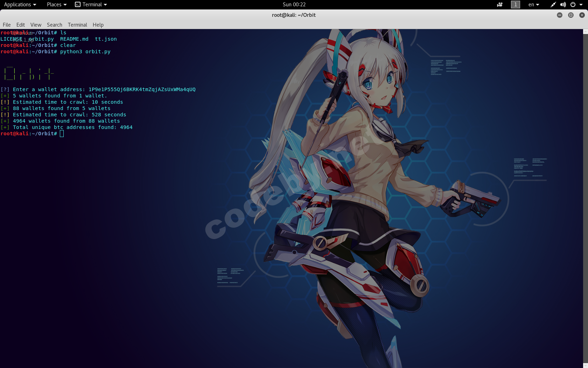
Task: Open the Places menu in the top bar
Action: click(56, 5)
